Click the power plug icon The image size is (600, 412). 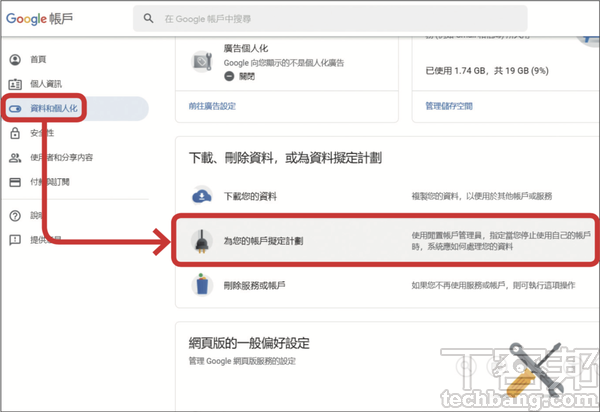point(202,241)
